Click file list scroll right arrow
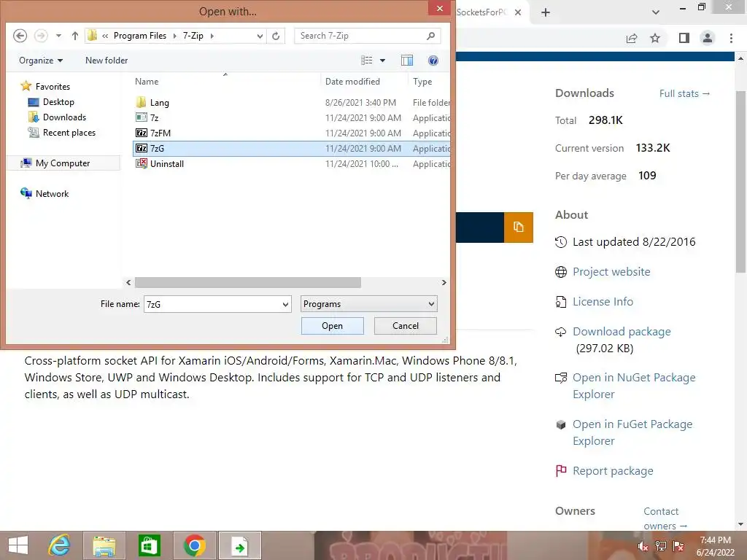 click(x=444, y=282)
